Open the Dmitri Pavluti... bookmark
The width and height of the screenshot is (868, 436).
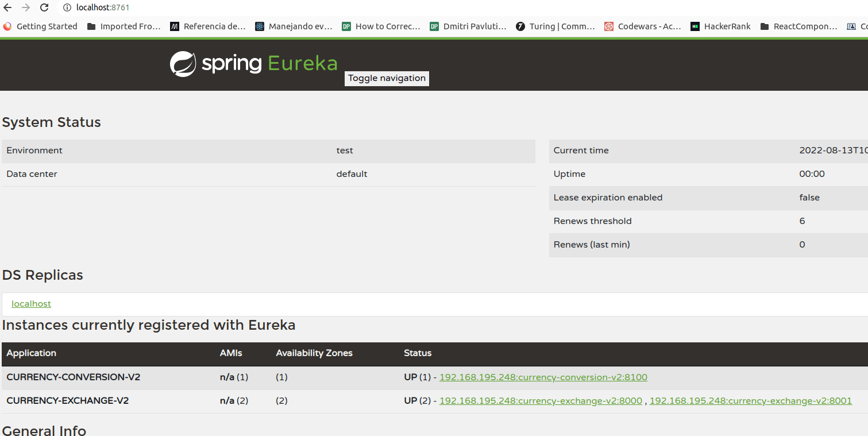[468, 26]
